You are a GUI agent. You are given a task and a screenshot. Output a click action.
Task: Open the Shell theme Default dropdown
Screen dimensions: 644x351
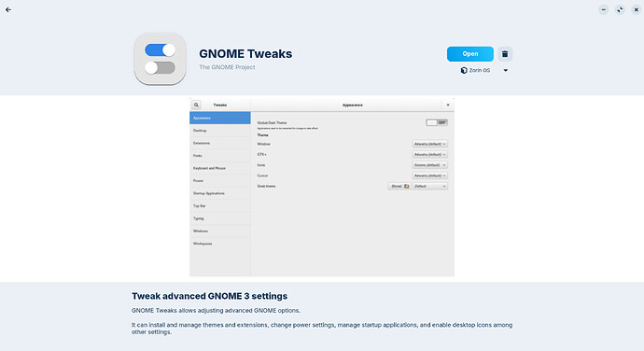pyautogui.click(x=430, y=186)
